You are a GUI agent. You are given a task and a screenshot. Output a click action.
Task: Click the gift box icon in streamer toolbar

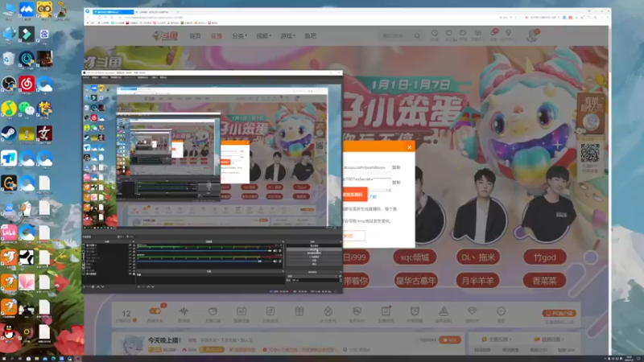point(299,311)
